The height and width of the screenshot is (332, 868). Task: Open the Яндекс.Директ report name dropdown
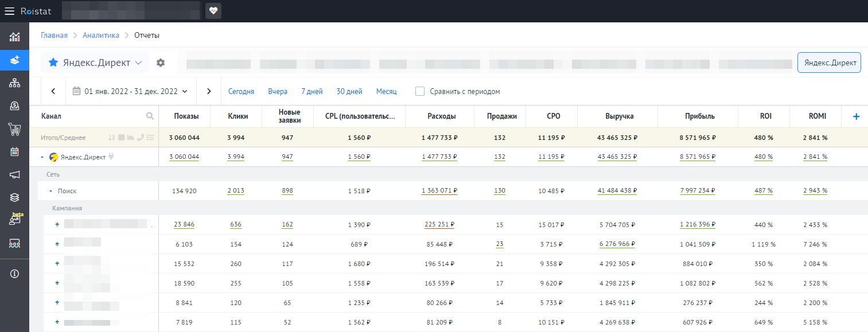[95, 63]
